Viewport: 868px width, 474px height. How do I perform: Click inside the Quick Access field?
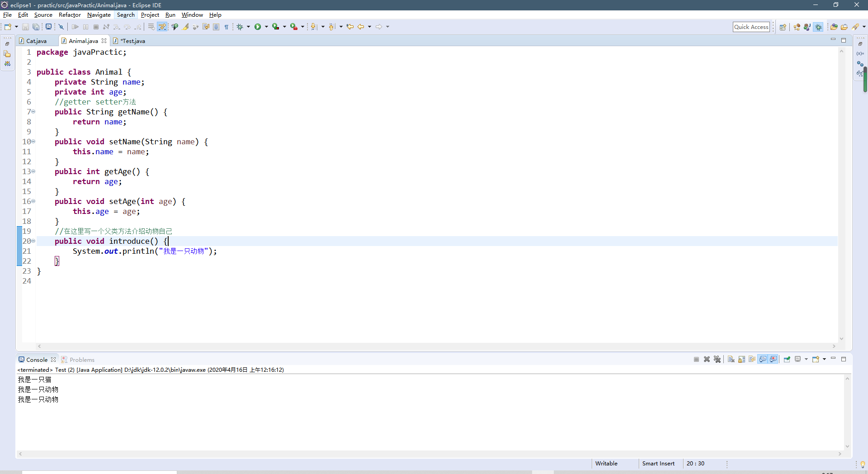(x=751, y=27)
